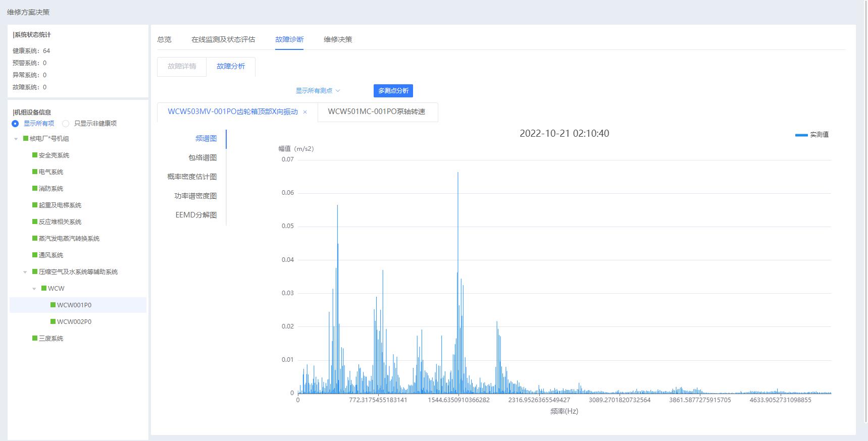This screenshot has height=441, width=868.
Task: Open the 故障详情 sub-tab
Action: pyautogui.click(x=182, y=67)
